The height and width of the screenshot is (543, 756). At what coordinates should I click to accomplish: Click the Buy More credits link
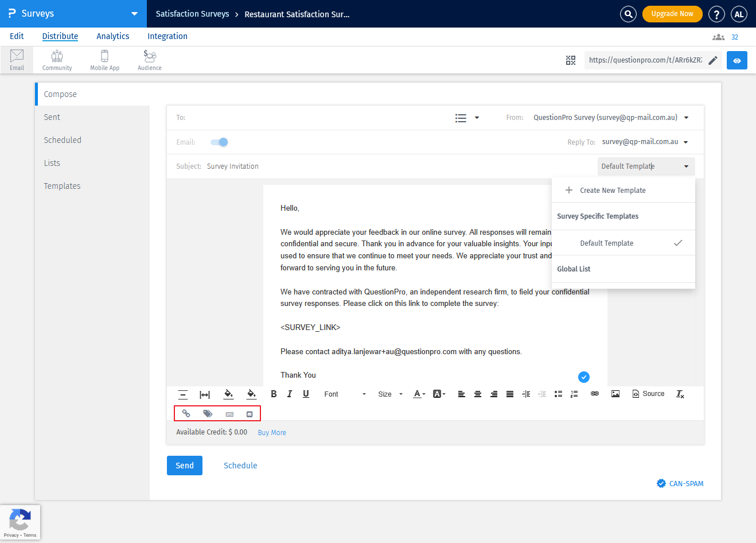[x=272, y=432]
